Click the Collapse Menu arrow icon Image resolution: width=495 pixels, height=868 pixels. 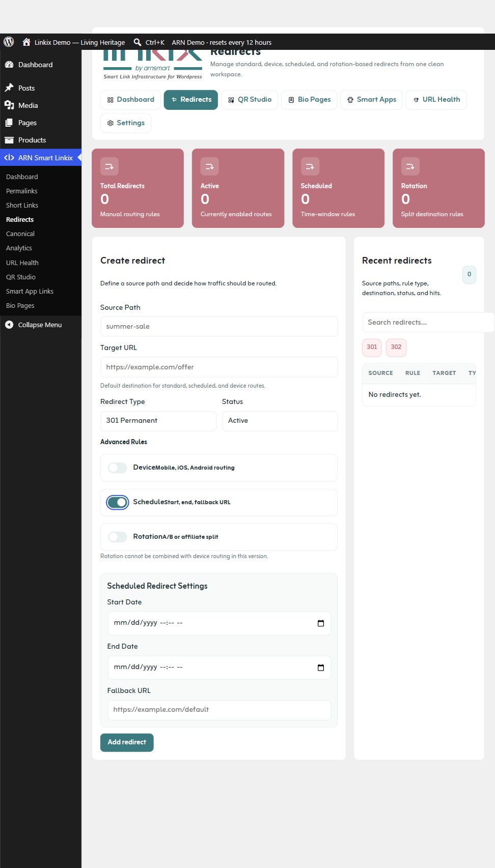(x=9, y=325)
